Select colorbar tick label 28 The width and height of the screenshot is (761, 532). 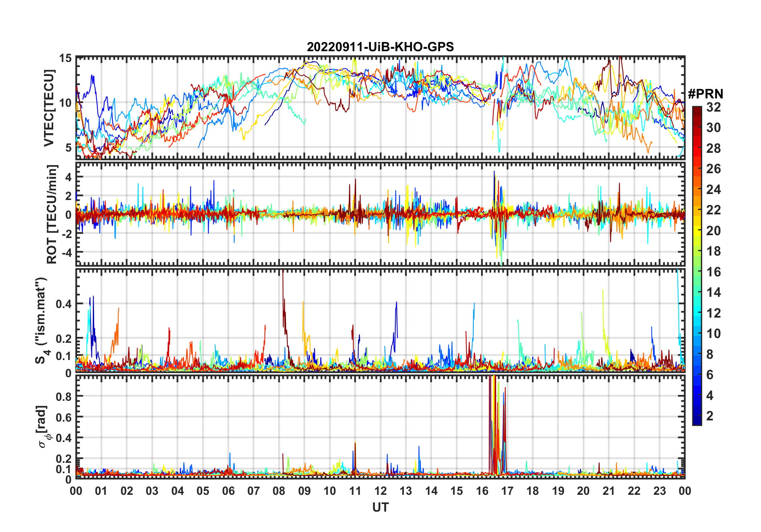click(713, 148)
